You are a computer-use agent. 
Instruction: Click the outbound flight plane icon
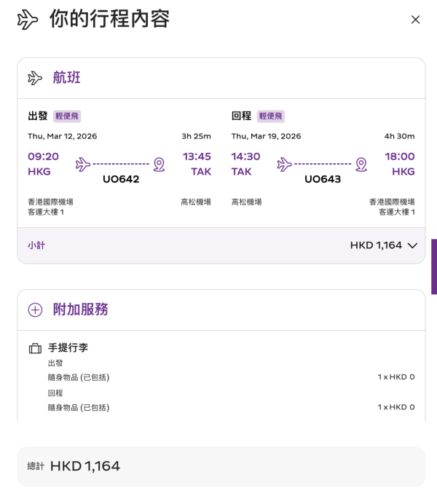coord(83,164)
